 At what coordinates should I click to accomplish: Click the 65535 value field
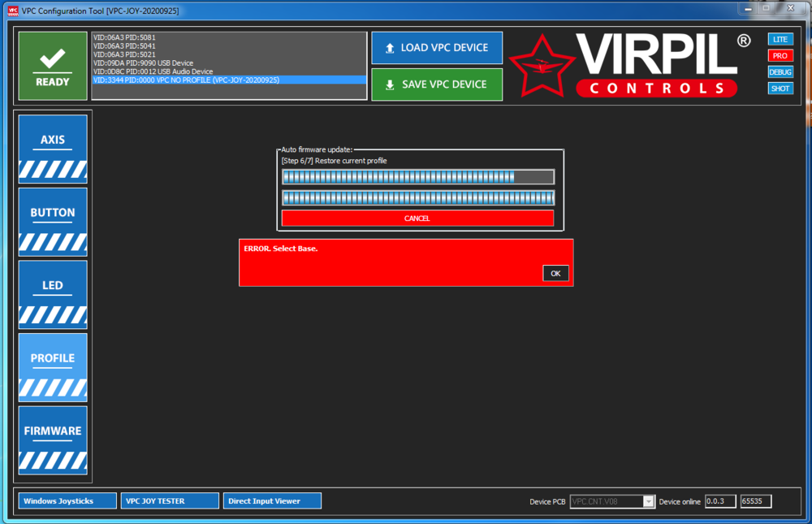(x=755, y=501)
